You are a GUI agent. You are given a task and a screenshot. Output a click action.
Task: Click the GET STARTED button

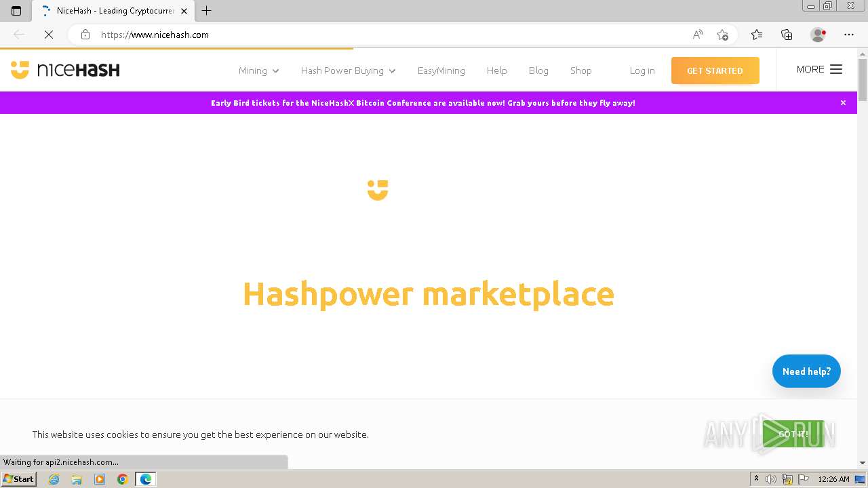tap(715, 70)
